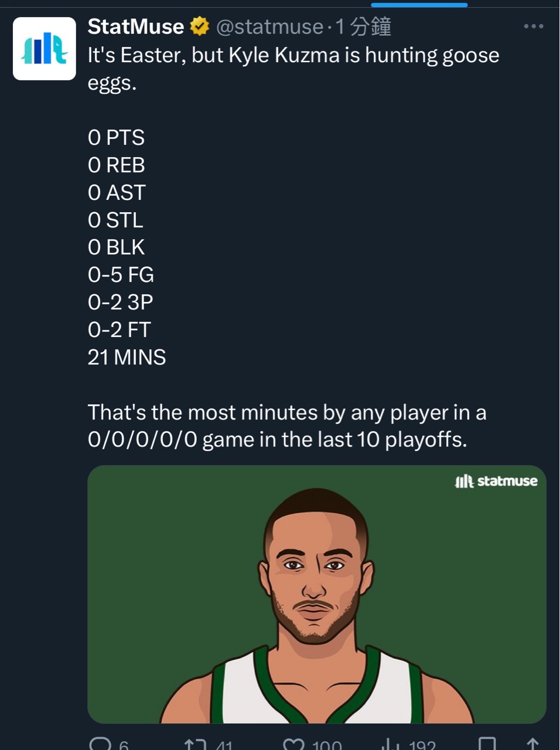This screenshot has height=750, width=560.
Task: Open the StatMuse display name
Action: click(x=136, y=26)
